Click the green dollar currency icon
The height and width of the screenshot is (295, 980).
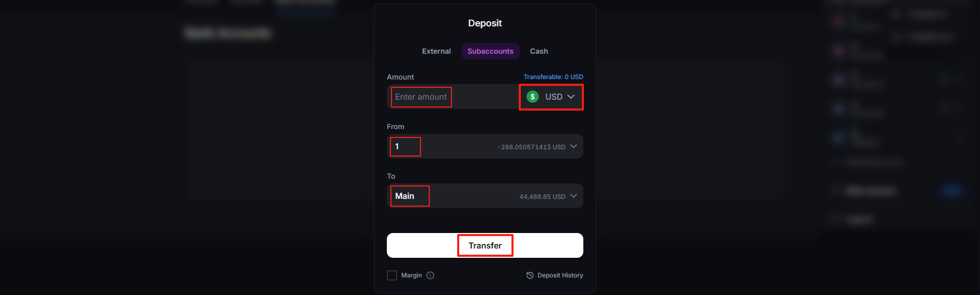(x=533, y=97)
